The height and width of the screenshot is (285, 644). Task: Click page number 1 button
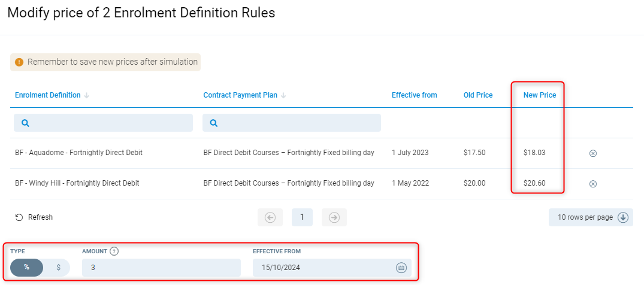click(302, 217)
